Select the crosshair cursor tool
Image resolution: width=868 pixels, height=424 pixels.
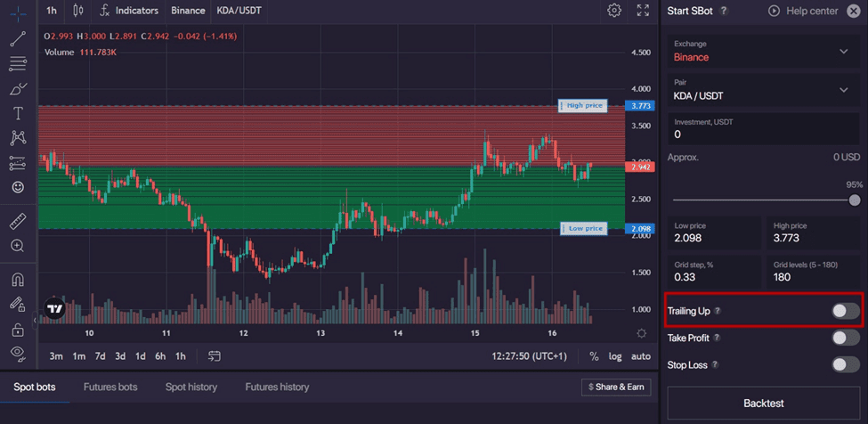(x=18, y=12)
